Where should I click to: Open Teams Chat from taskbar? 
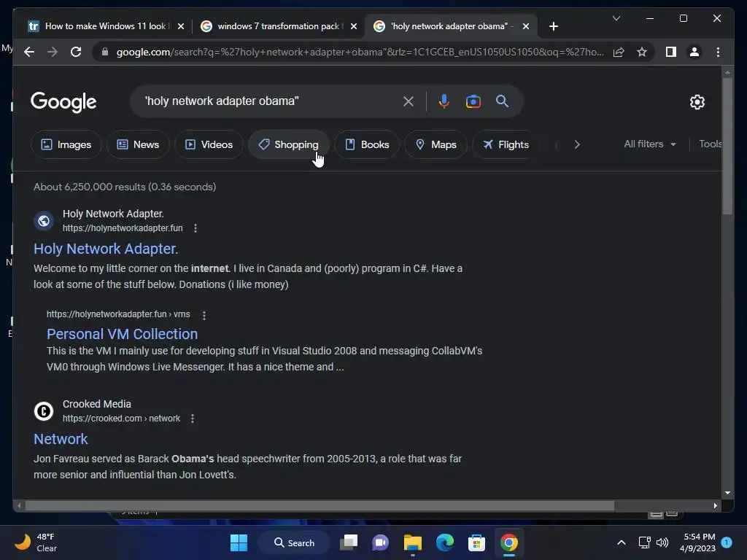380,542
